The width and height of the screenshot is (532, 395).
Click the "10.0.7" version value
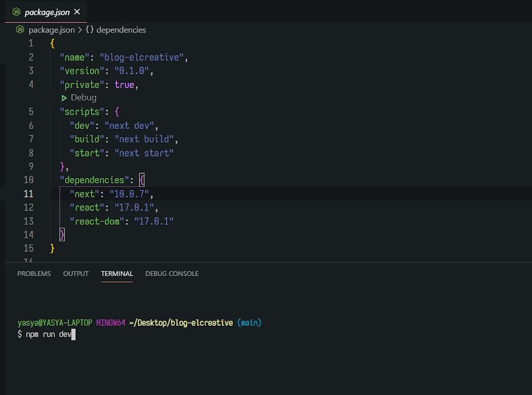129,194
